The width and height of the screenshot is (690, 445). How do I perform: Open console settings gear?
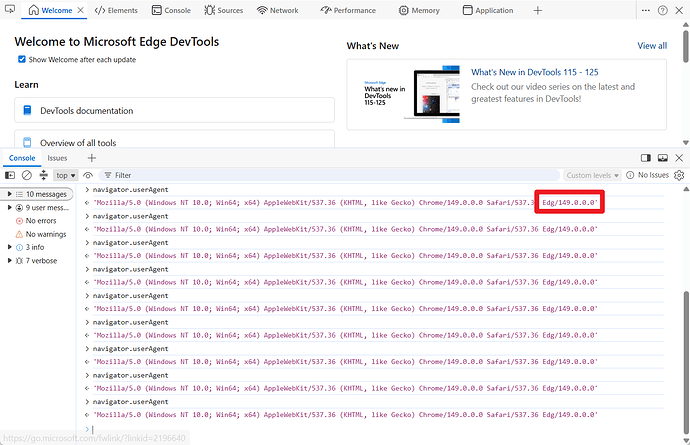(679, 175)
